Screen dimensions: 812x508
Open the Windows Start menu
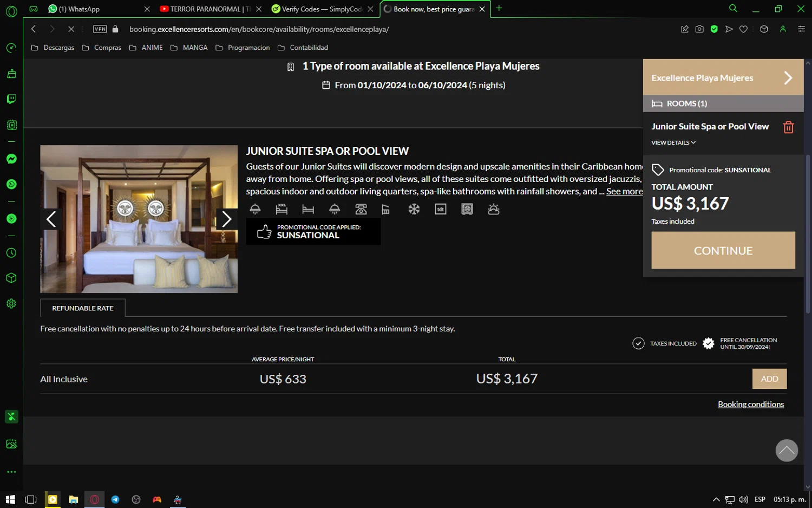[x=10, y=499]
